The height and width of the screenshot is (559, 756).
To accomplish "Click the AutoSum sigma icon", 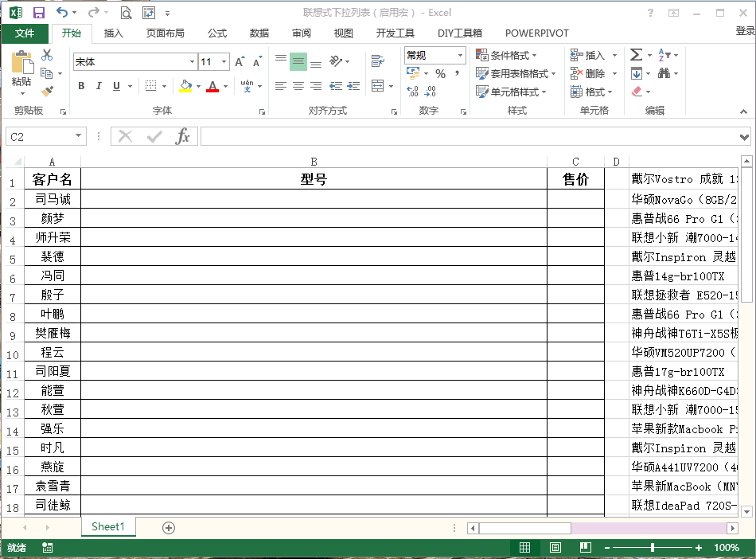I will pos(637,55).
